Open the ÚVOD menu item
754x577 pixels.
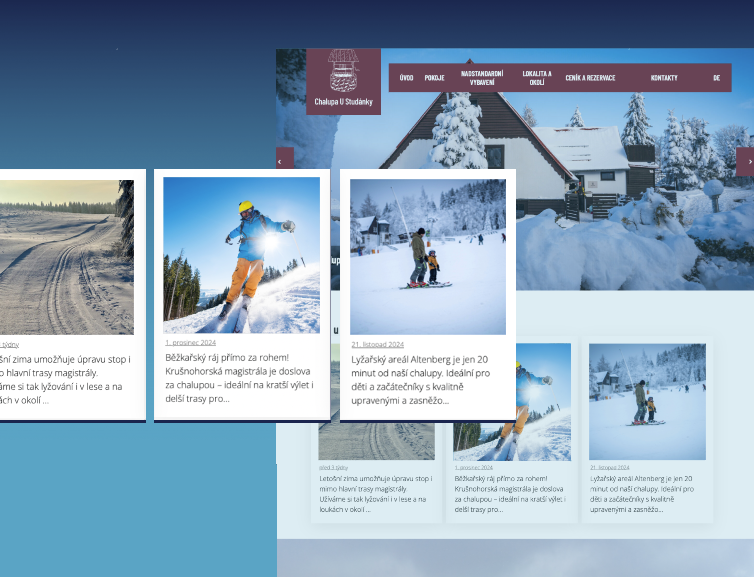tap(406, 77)
